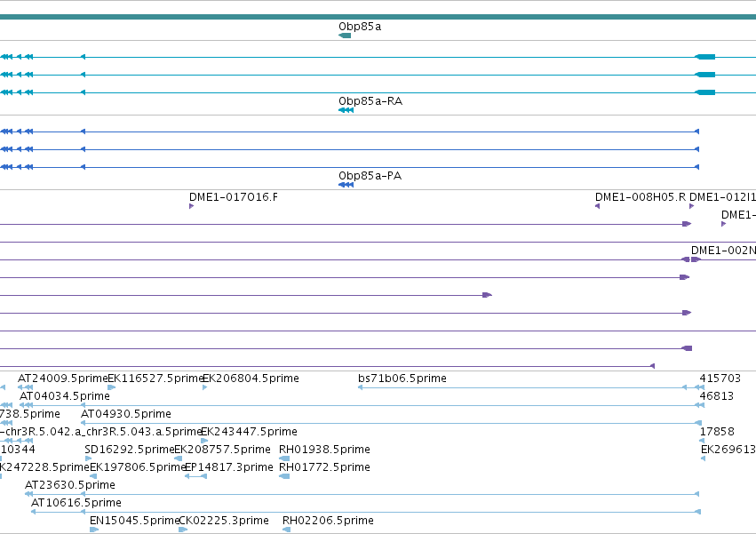Click the 415703 feature label
The height and width of the screenshot is (534, 756).
coord(720,379)
